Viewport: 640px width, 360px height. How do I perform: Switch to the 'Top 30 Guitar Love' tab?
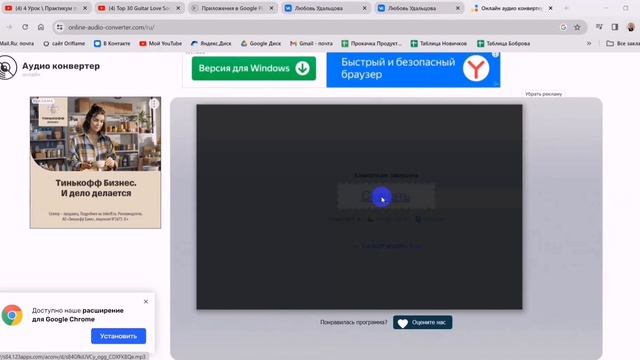(140, 8)
